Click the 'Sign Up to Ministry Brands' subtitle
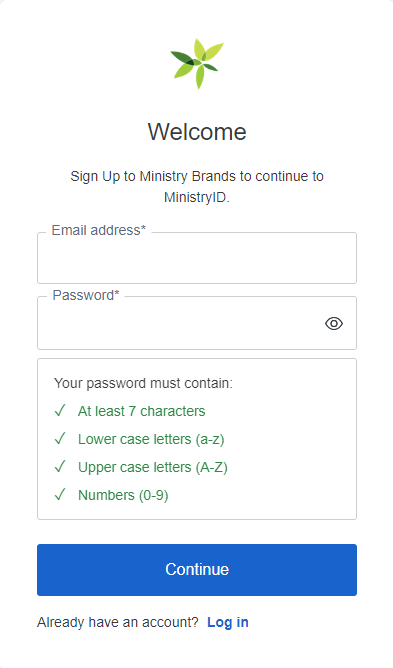 [197, 187]
